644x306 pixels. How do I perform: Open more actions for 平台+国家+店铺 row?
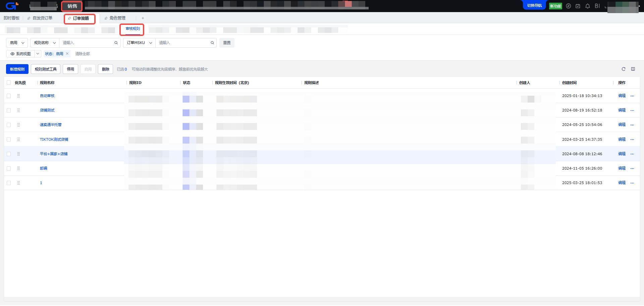[x=632, y=154]
